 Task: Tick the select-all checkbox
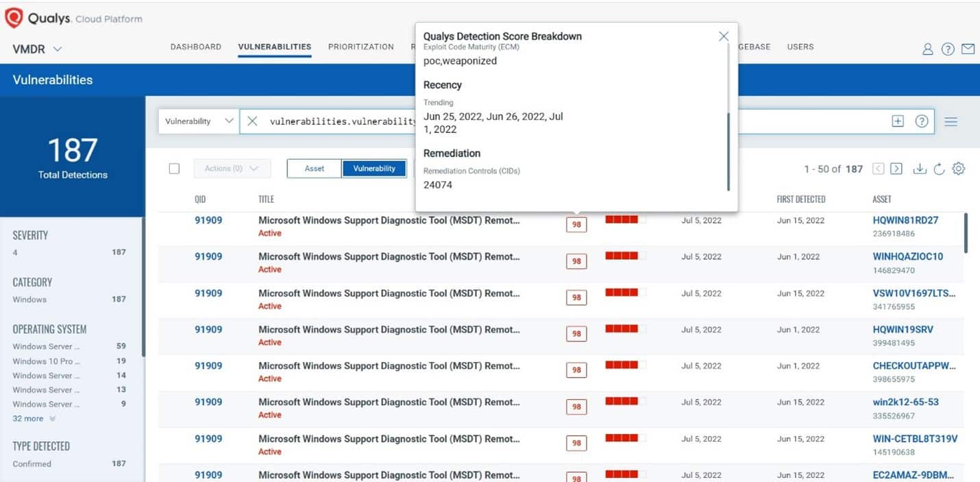[x=174, y=169]
